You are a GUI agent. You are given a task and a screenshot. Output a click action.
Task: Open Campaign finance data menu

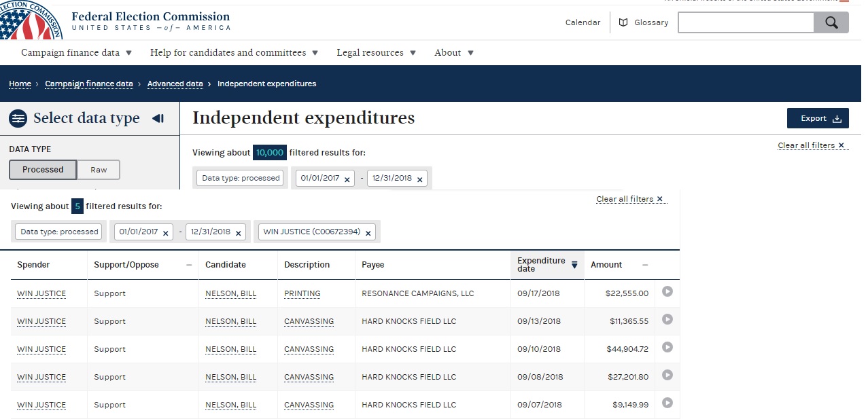pos(77,52)
